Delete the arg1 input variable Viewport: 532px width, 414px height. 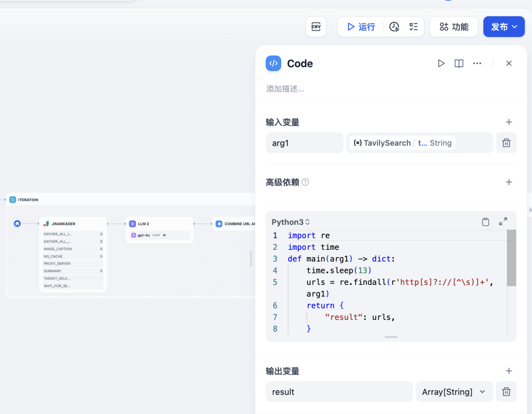tap(506, 143)
